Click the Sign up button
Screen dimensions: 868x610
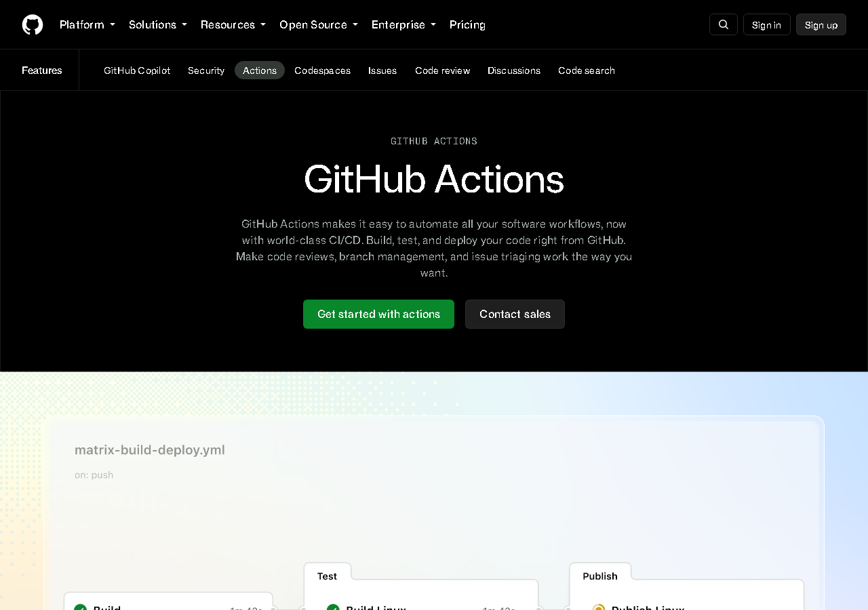coord(821,24)
